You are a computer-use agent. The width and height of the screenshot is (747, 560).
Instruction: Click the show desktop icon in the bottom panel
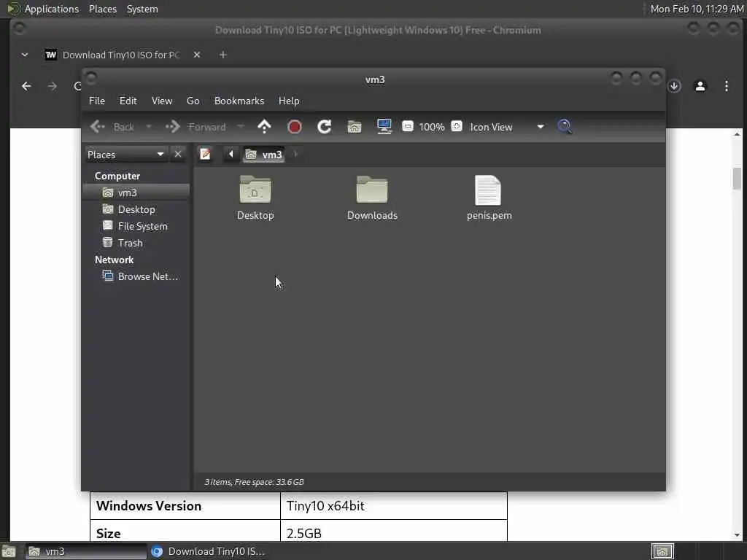9,551
